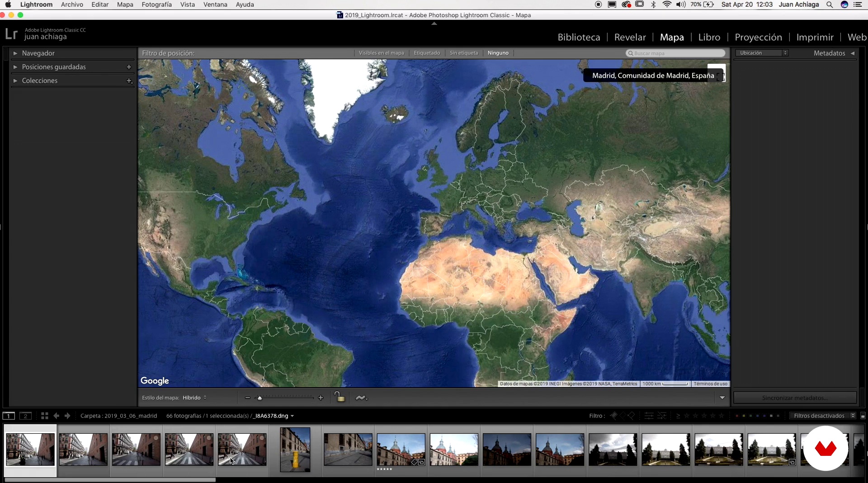868x483 pixels.
Task: Show filmstrip grid view icon
Action: pos(44,416)
